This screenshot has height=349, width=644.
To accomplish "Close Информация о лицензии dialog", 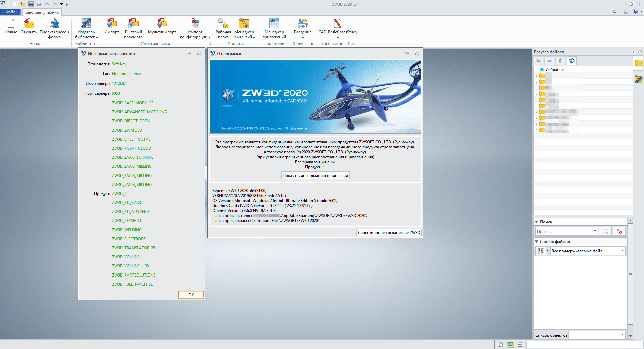I will tap(199, 53).
